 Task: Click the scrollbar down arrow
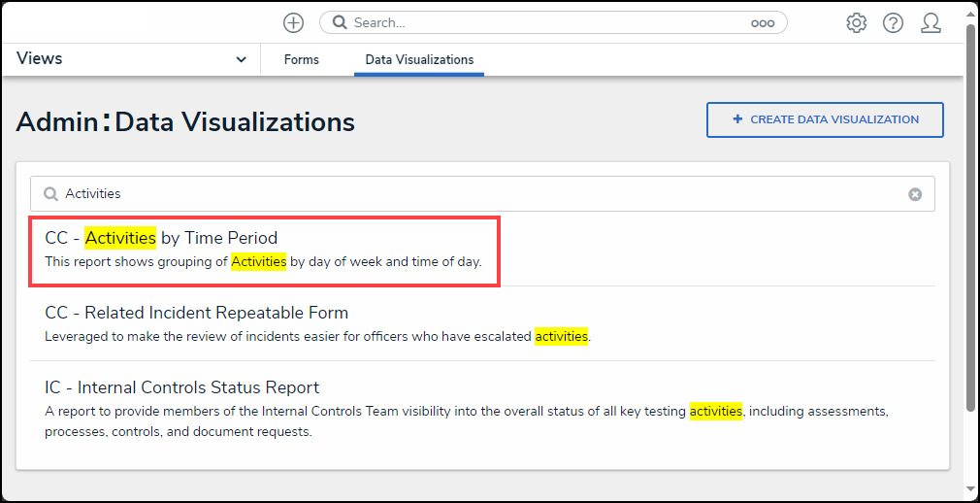pos(971,489)
